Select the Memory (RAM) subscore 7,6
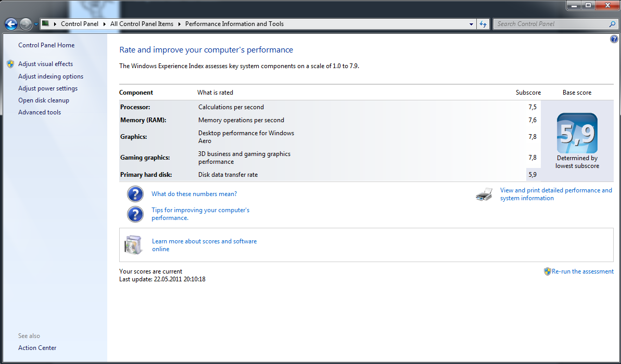Image resolution: width=621 pixels, height=364 pixels. coord(533,120)
